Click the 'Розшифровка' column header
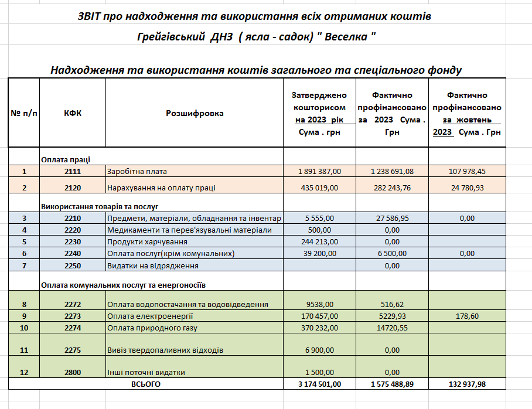Viewport: 532px width, 409px height. tap(195, 113)
